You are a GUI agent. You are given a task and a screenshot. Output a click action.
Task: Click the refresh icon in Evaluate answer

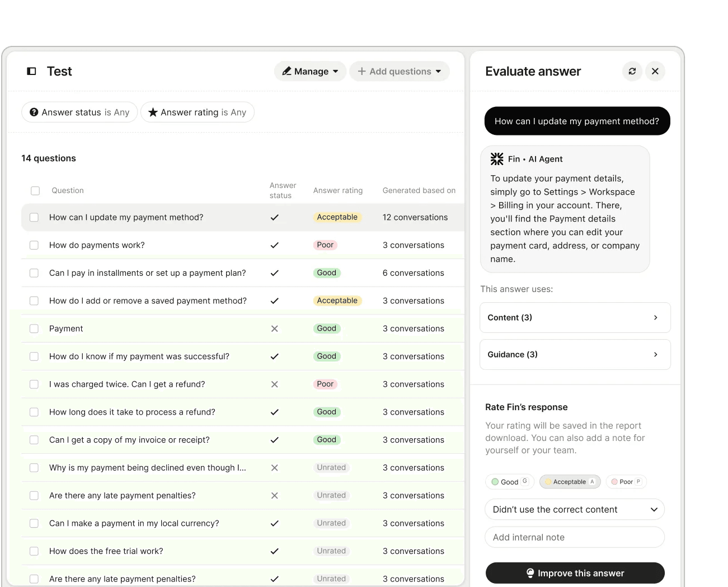click(x=632, y=71)
